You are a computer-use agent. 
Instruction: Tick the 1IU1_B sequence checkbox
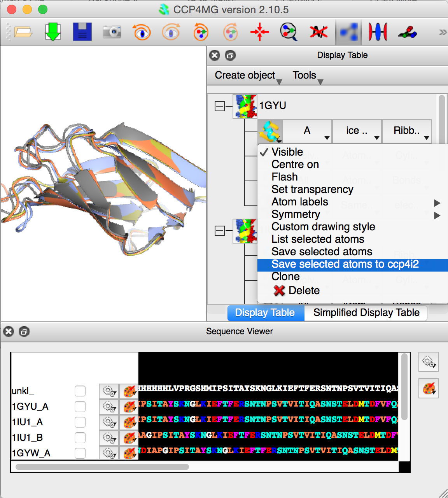(x=80, y=438)
